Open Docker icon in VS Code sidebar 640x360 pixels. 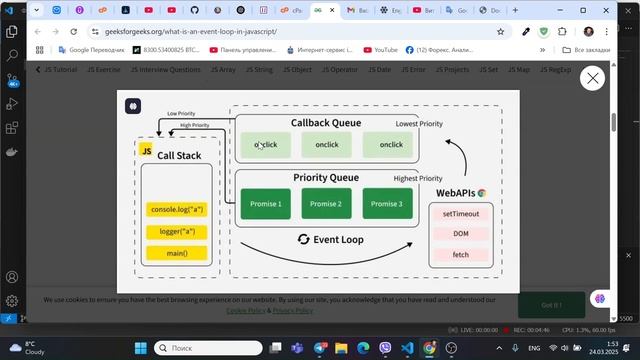(x=12, y=152)
